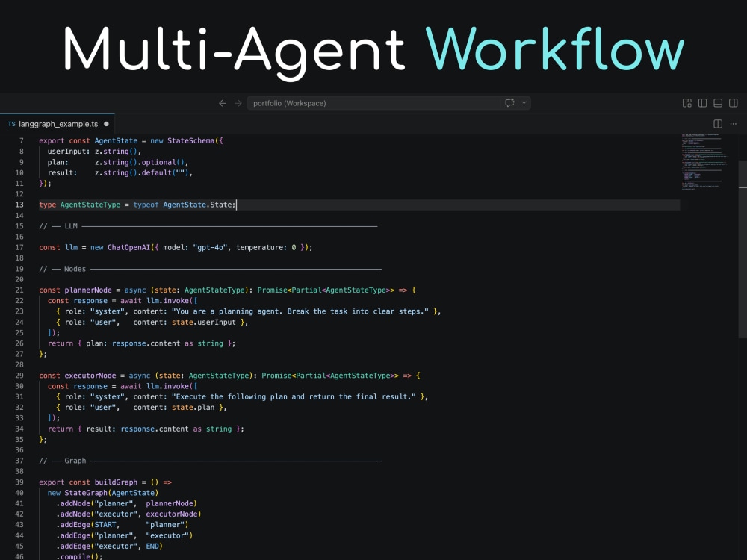Click the "gpt-4o" string
The width and height of the screenshot is (747, 560).
point(210,247)
